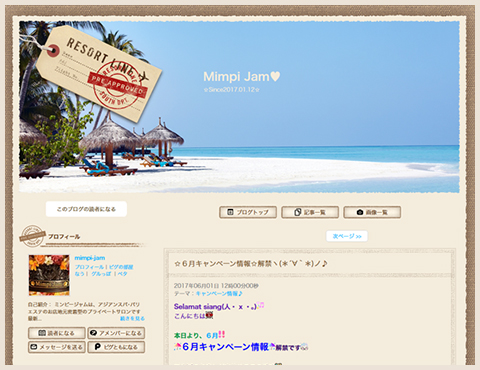Click the speech bubble icon on アメンバーになる
The width and height of the screenshot is (480, 370).
coord(94,333)
